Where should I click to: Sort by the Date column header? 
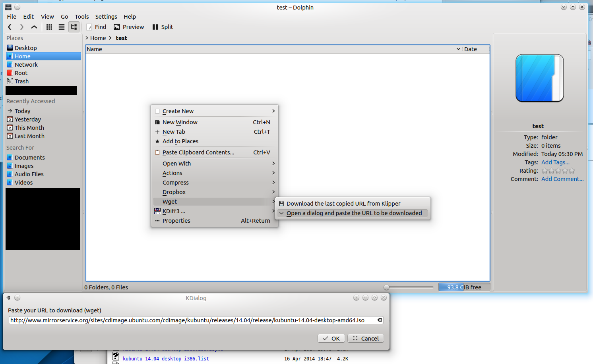pyautogui.click(x=476, y=49)
